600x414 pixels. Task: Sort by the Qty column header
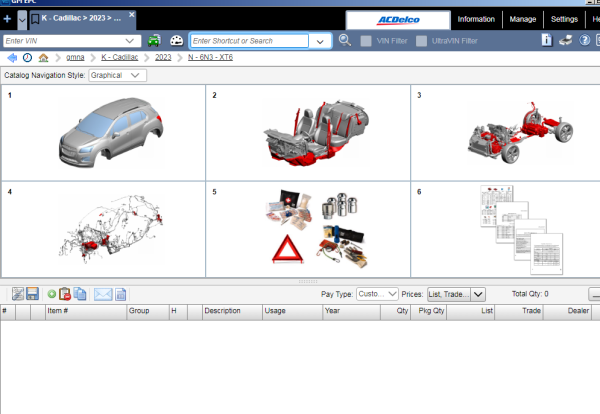pyautogui.click(x=395, y=311)
